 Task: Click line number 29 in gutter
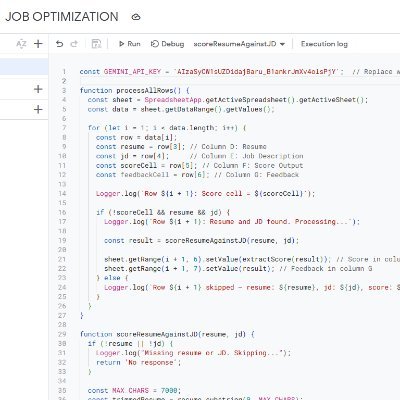click(x=62, y=334)
